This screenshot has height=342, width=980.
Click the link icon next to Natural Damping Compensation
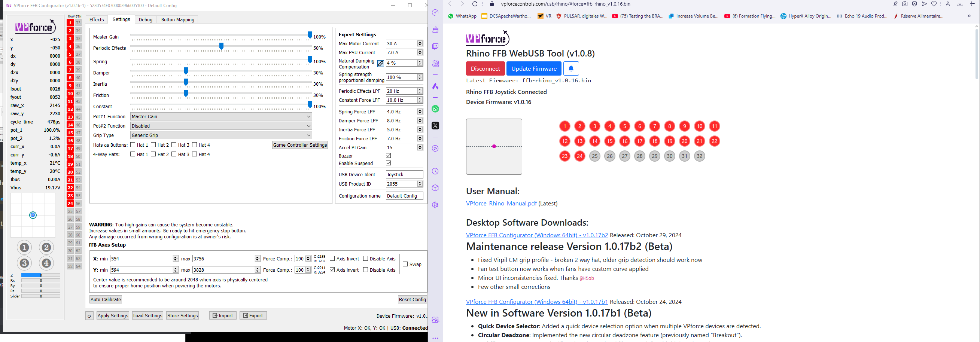point(380,64)
